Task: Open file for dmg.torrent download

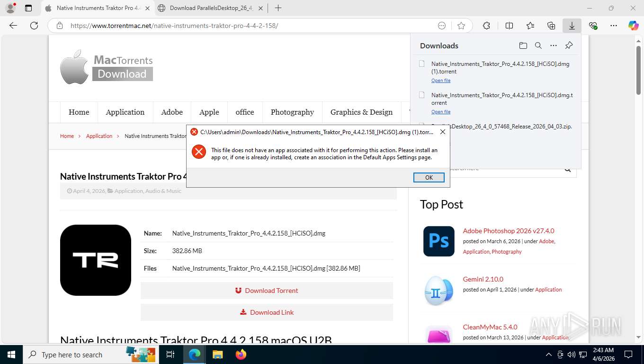Action: (441, 112)
